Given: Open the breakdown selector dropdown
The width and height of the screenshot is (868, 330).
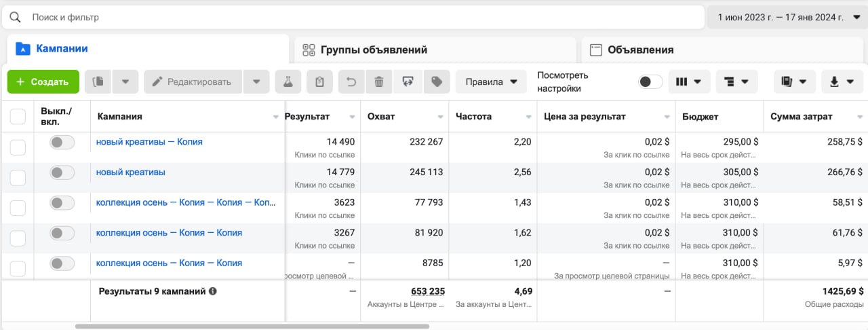Looking at the screenshot, I should (x=736, y=81).
